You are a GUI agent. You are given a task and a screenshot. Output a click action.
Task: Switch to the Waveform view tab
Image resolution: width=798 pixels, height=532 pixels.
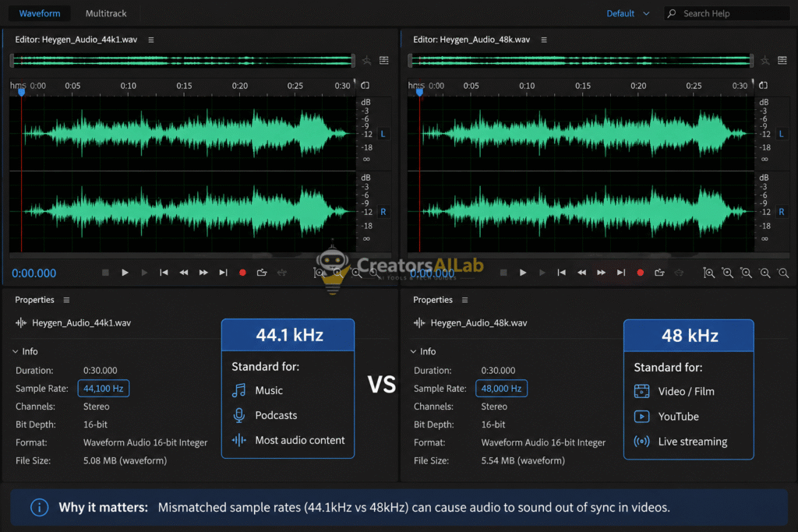point(40,13)
